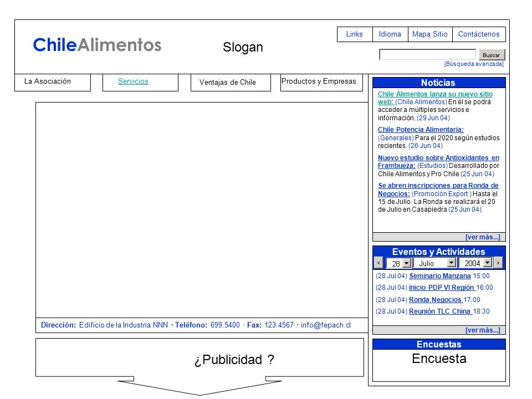Open Búsqueda avanzada link
Screen dimensions: 532x399
(x=474, y=64)
